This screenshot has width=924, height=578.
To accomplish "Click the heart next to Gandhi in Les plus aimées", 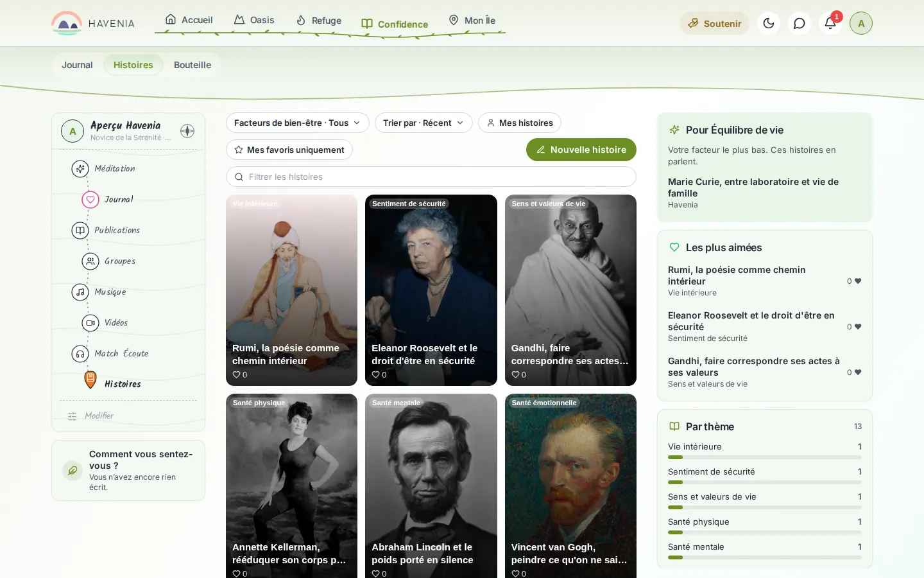I will [x=858, y=372].
